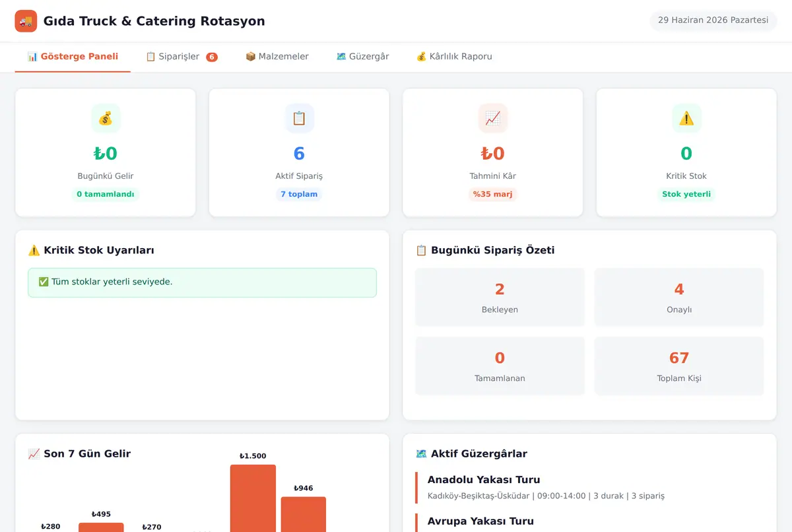Image resolution: width=792 pixels, height=532 pixels.
Task: Go to the Güzergâr tab
Action: click(x=362, y=57)
